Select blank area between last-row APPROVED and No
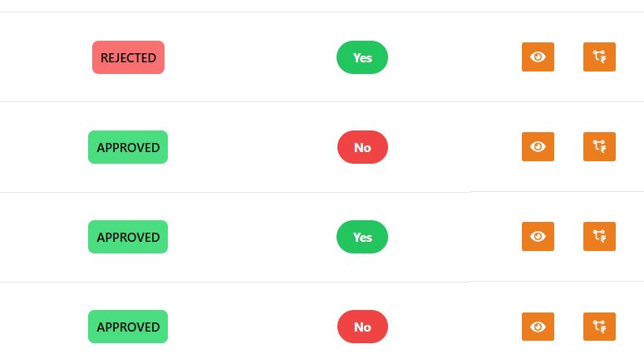The image size is (644, 364). pyautogui.click(x=253, y=327)
